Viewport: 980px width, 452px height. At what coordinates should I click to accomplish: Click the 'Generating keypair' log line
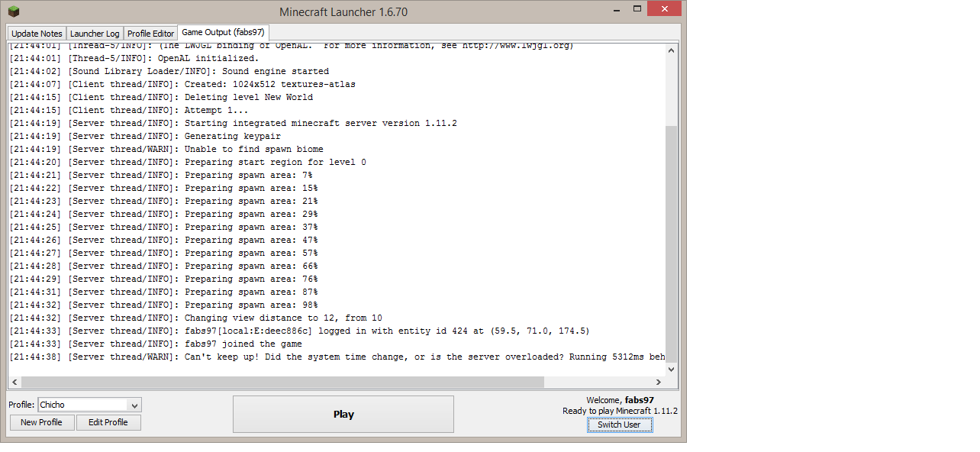(145, 136)
